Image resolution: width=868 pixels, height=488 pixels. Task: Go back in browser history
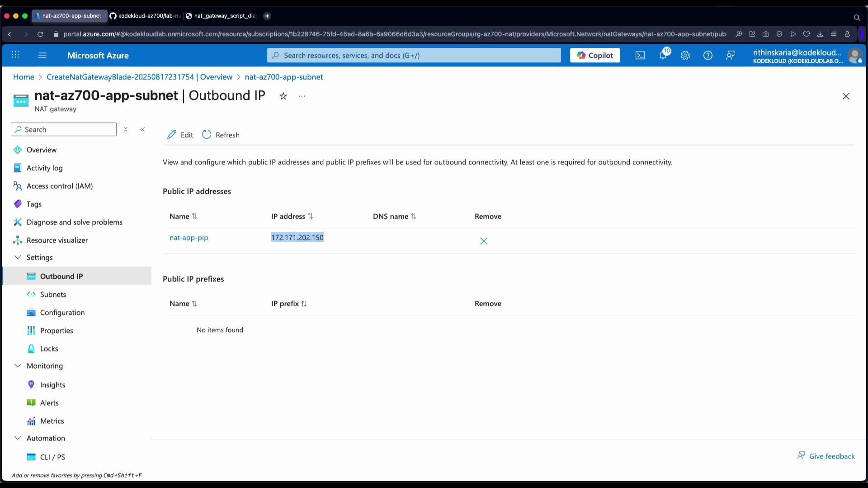point(9,34)
